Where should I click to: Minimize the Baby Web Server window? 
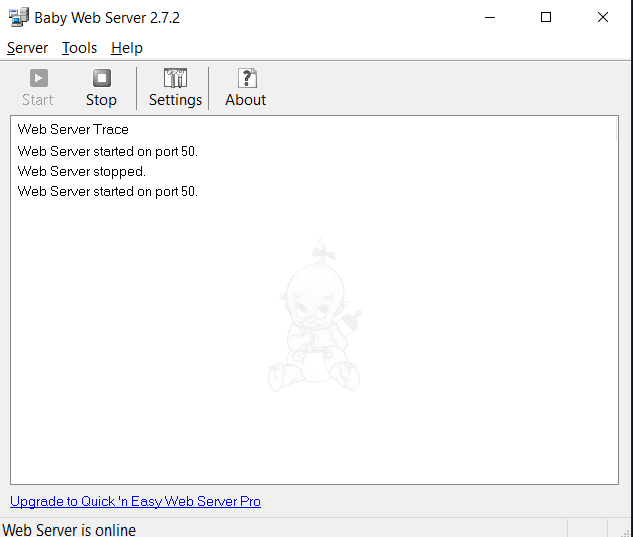pos(490,17)
